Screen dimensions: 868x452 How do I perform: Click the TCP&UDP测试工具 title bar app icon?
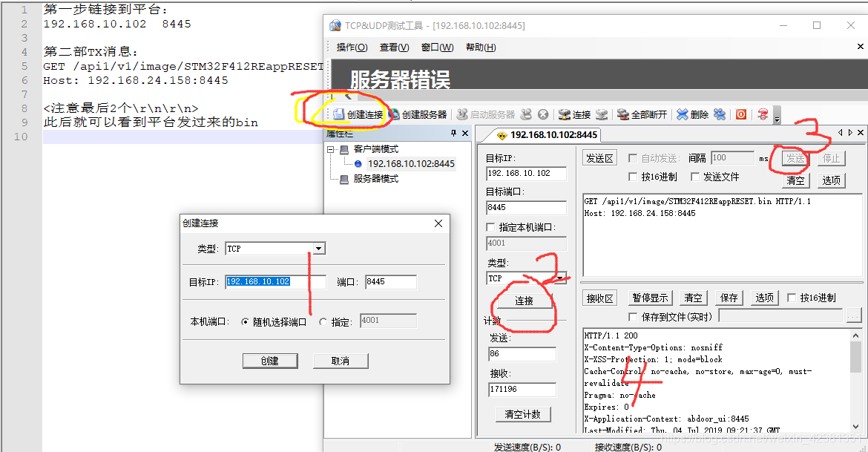(335, 25)
